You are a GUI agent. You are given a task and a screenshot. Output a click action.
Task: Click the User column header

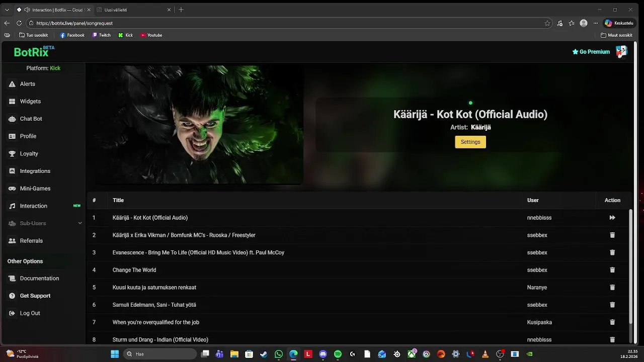(x=533, y=200)
